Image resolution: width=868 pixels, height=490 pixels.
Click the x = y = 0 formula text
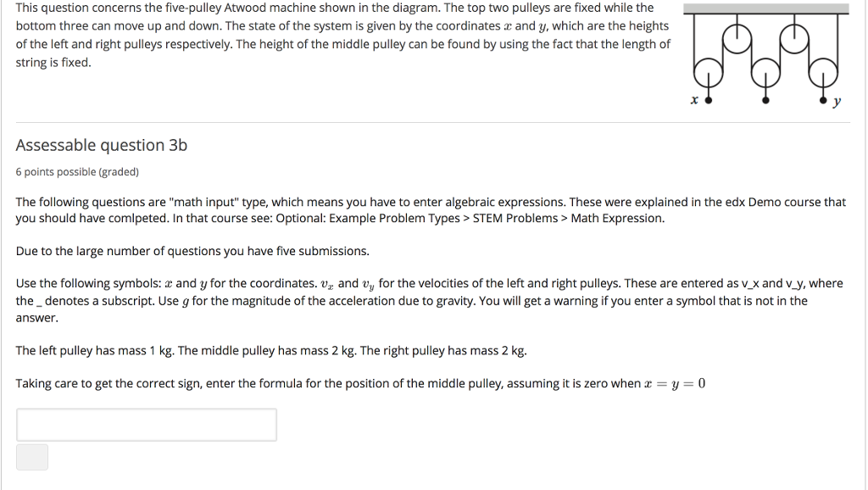(x=675, y=381)
